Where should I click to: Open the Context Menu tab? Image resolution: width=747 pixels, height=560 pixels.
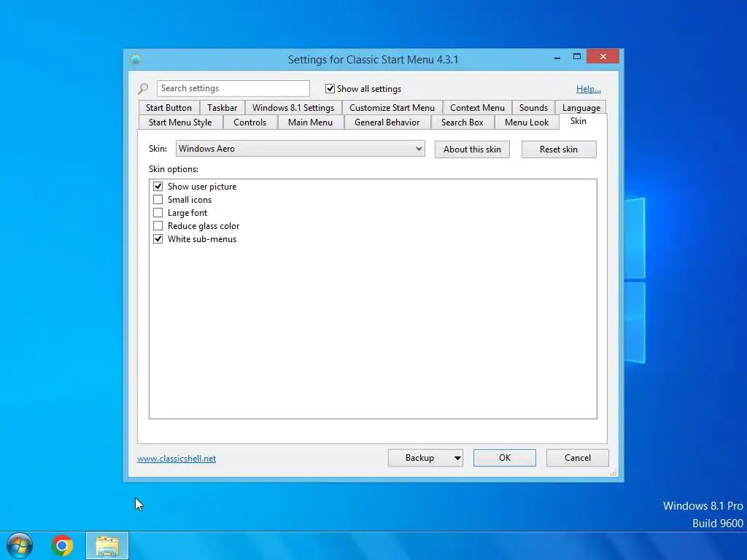(x=477, y=108)
